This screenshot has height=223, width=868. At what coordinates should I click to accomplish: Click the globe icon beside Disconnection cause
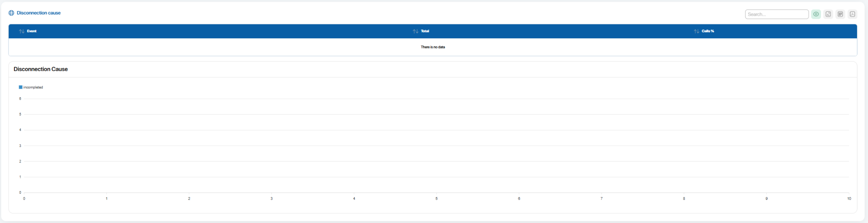pos(11,13)
